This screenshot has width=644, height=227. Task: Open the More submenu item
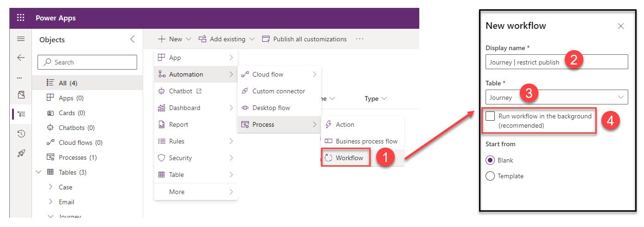click(196, 192)
